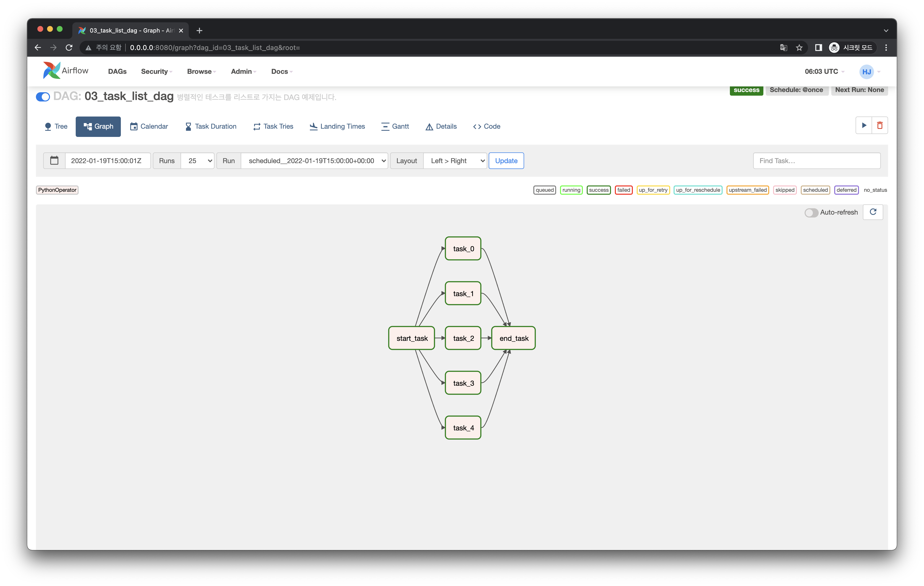Select the task_3 node

point(463,383)
